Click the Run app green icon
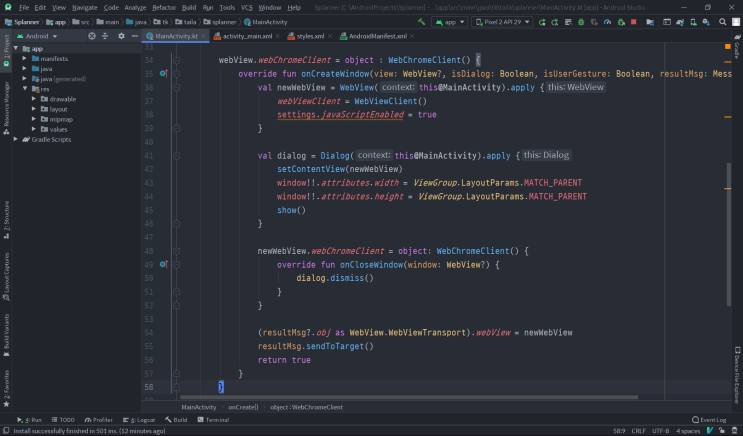The height and width of the screenshot is (436, 743). pyautogui.click(x=542, y=22)
